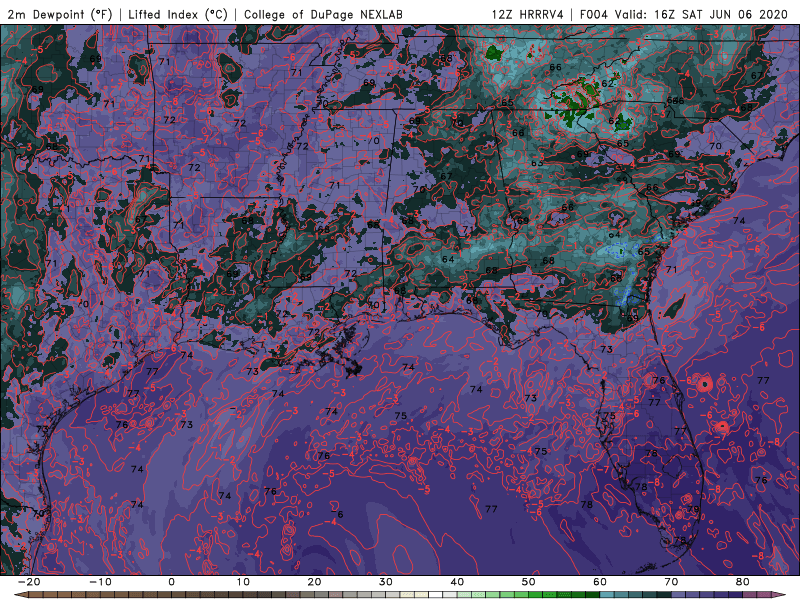Click the right arrow end of the color bar
800x600 pixels.
pyautogui.click(x=780, y=595)
